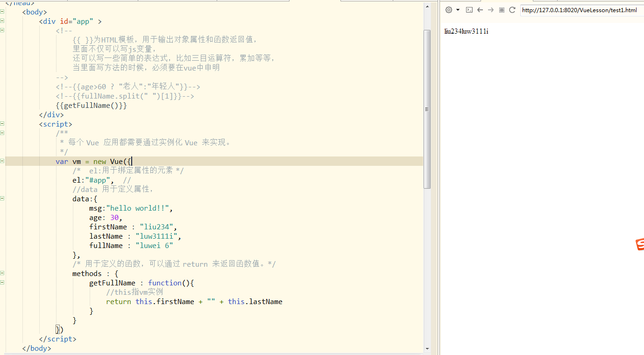Collapse the <script> tag fold marker
644x355 pixels.
coord(2,124)
